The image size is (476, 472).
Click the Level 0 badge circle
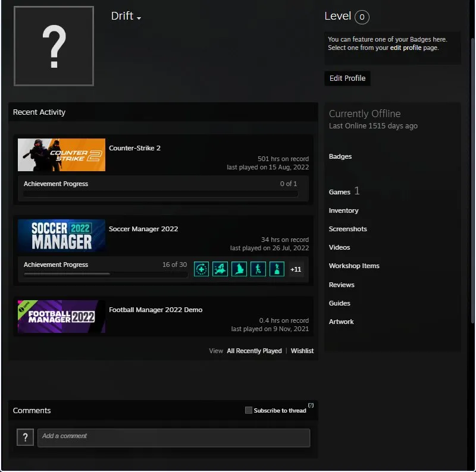pyautogui.click(x=362, y=17)
